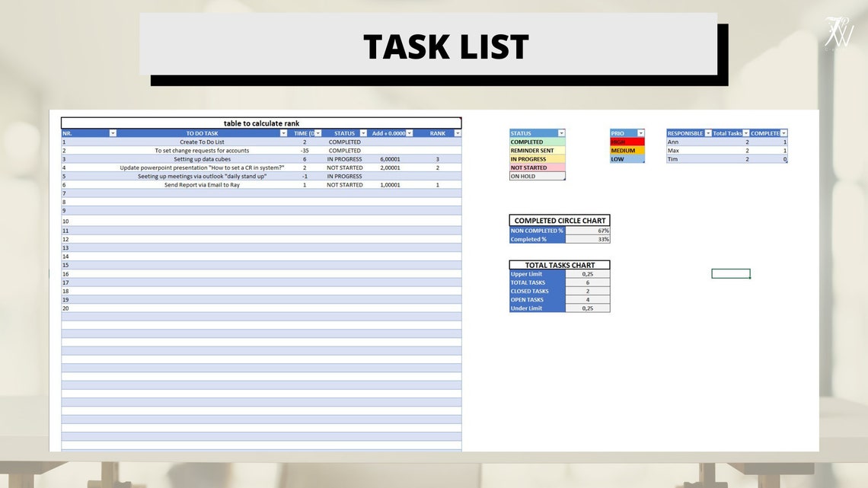Open the STATUS column filter arrow
The image size is (868, 488).
(x=364, y=133)
